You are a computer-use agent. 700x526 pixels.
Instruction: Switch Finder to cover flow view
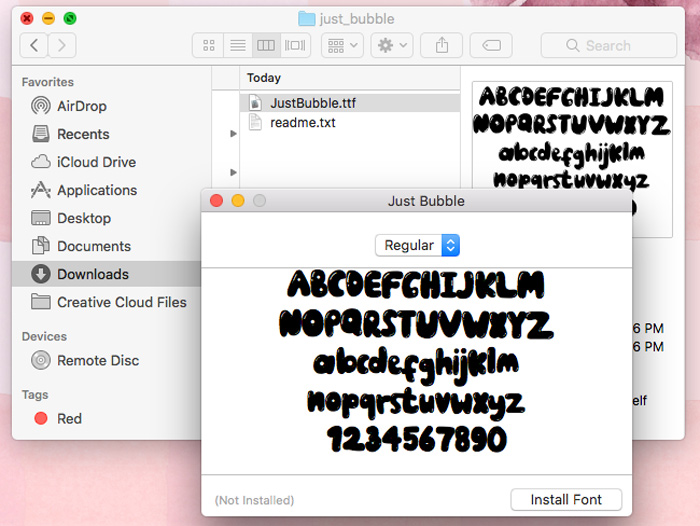pos(295,45)
